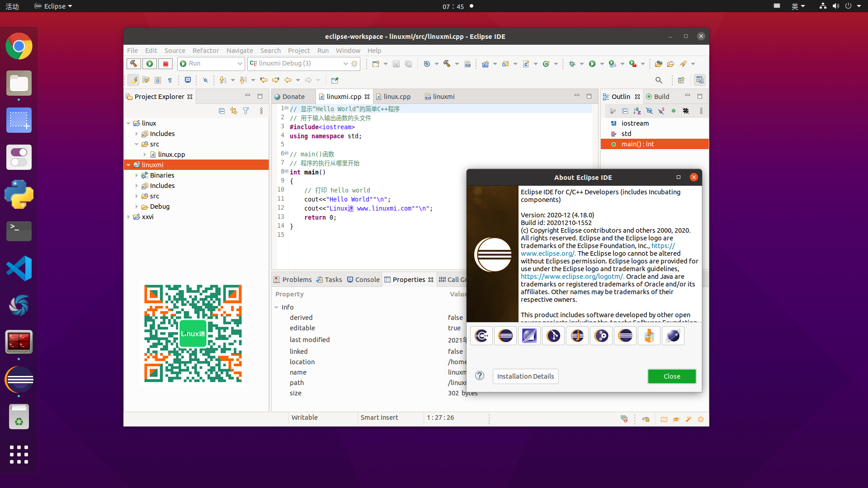Click the Filter funnel icon in Project Explorer
Image resolution: width=868 pixels, height=488 pixels.
tap(246, 111)
